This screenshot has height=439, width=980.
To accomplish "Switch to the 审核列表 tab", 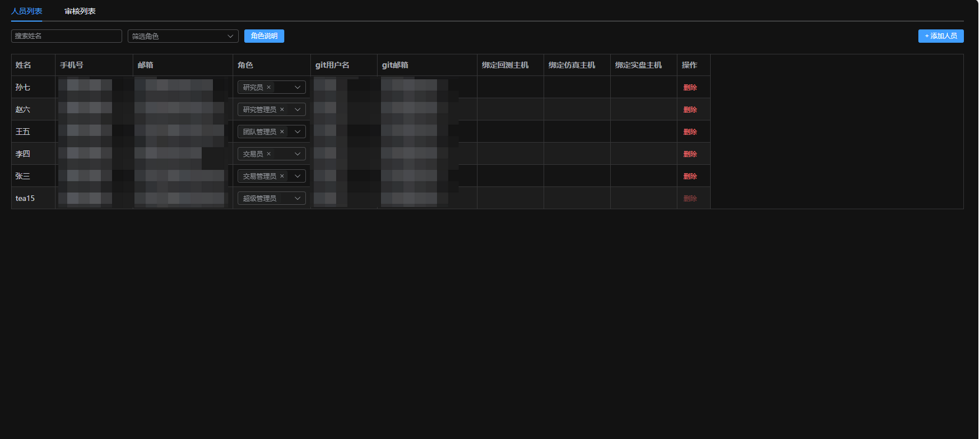I will 80,11.
